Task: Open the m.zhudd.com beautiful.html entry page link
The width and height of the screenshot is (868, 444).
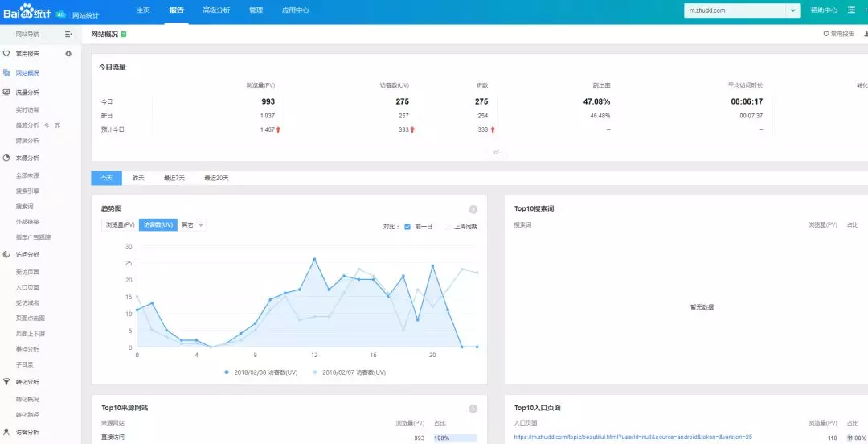Action: tap(633, 438)
